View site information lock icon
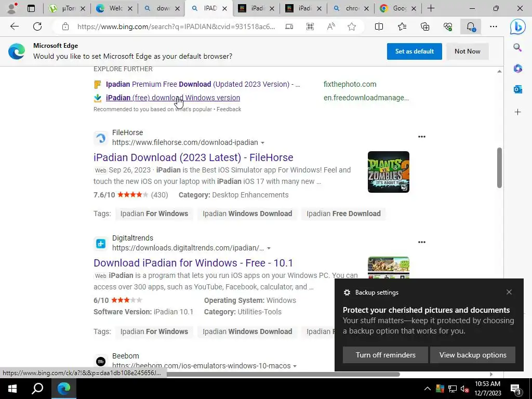 point(65,26)
